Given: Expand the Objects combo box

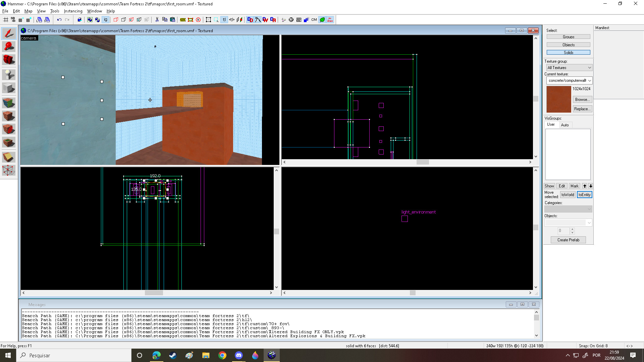Looking at the screenshot, I should (x=589, y=223).
